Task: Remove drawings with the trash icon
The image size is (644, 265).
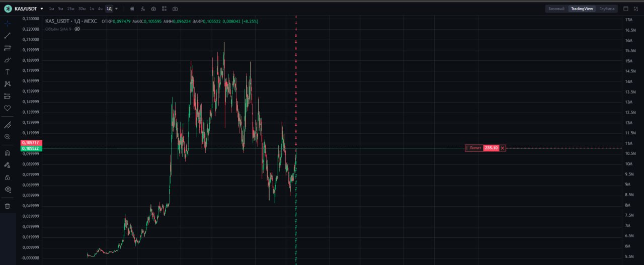Action: pyautogui.click(x=7, y=206)
